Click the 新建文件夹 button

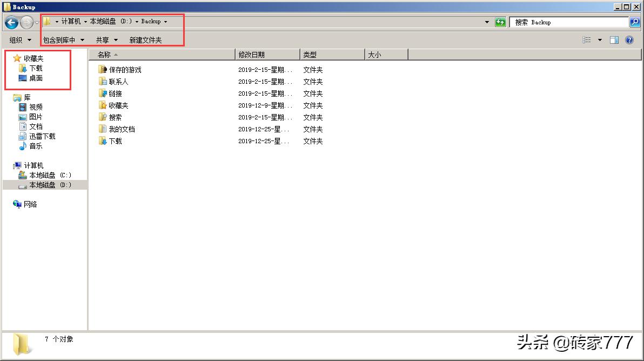tap(145, 40)
